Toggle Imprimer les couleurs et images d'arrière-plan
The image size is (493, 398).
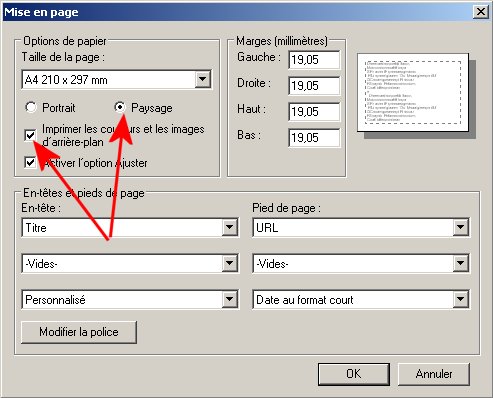30,135
